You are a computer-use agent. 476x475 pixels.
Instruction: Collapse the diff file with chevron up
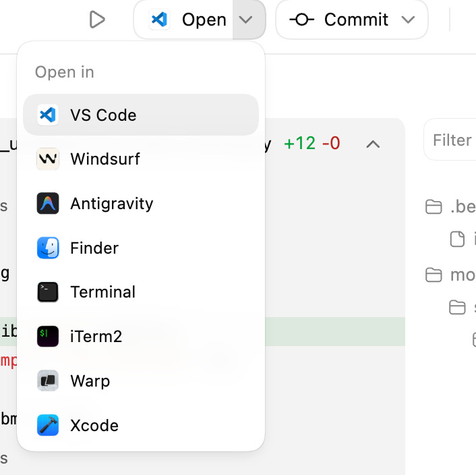tap(373, 144)
